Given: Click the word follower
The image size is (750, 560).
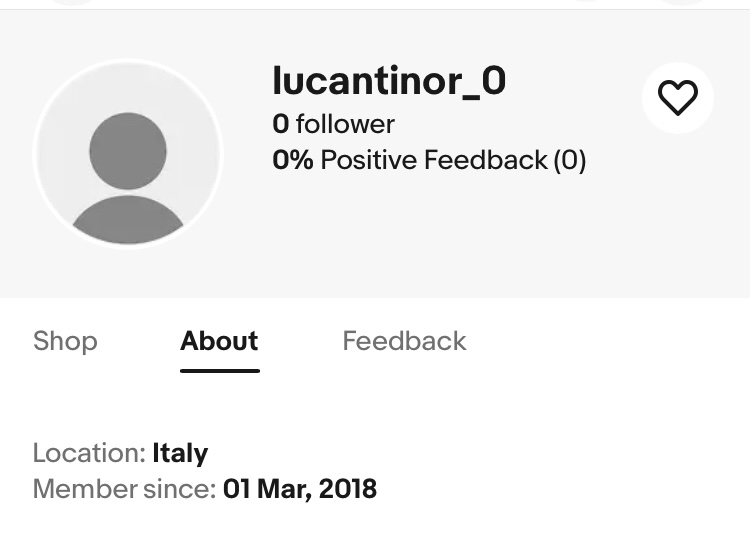Looking at the screenshot, I should coord(345,124).
